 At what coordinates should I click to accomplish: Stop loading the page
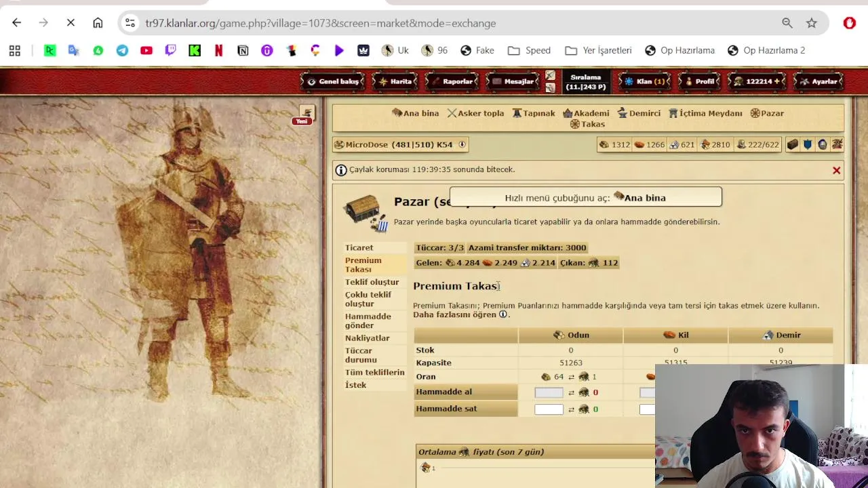click(71, 23)
